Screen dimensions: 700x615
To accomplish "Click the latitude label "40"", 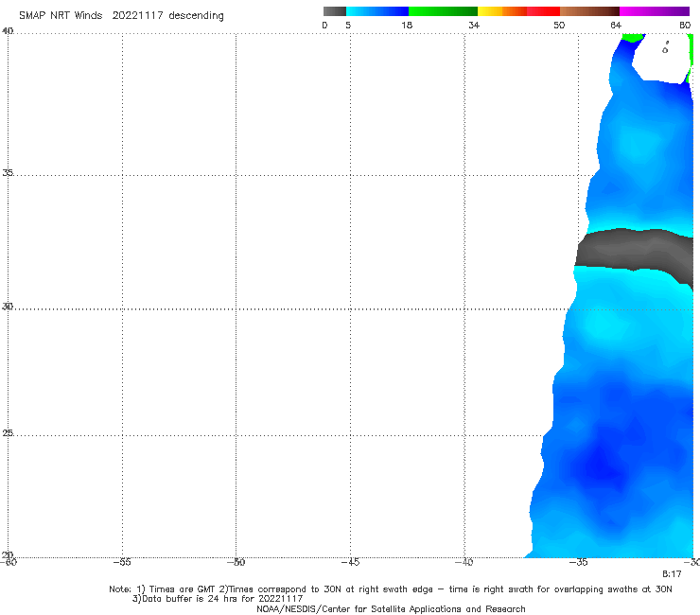I will (x=8, y=30).
